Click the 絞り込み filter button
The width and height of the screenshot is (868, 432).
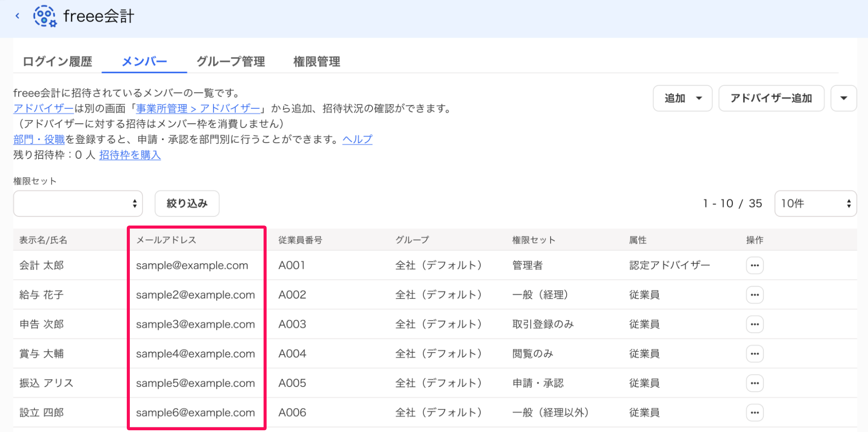[x=187, y=203]
